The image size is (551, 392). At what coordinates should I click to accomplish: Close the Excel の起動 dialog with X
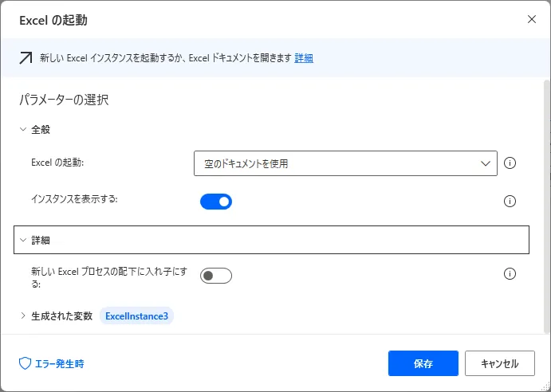(x=532, y=19)
